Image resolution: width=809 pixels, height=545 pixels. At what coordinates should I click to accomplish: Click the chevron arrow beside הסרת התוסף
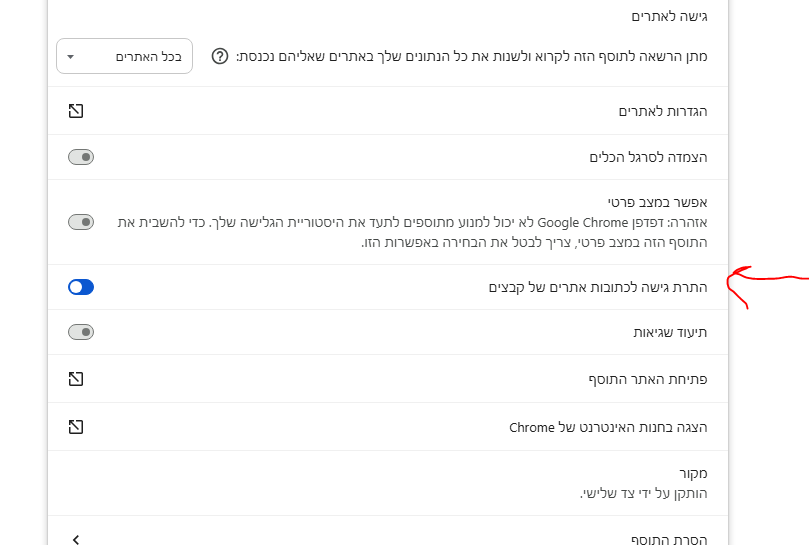point(76,539)
